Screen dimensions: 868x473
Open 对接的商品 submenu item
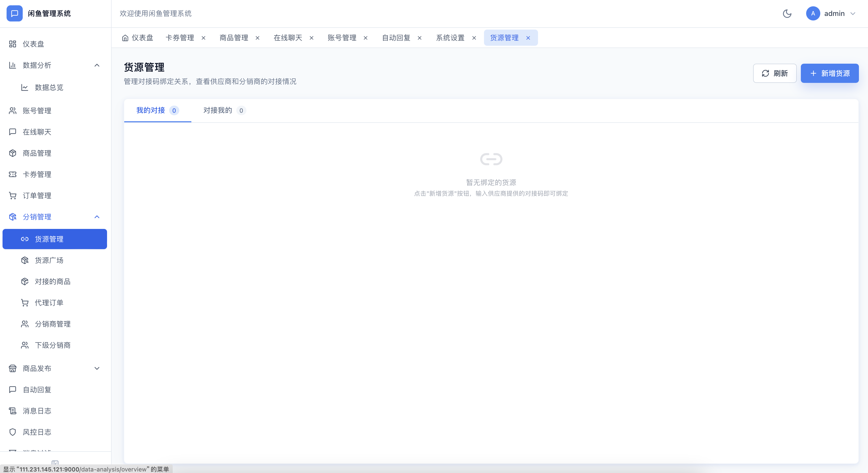(55, 281)
